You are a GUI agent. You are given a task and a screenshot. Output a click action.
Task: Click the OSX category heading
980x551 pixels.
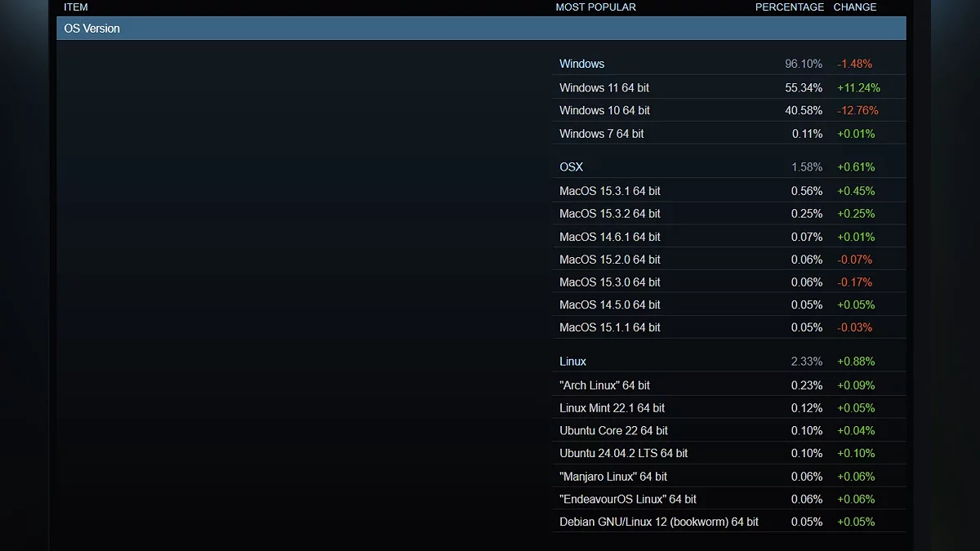pos(571,167)
